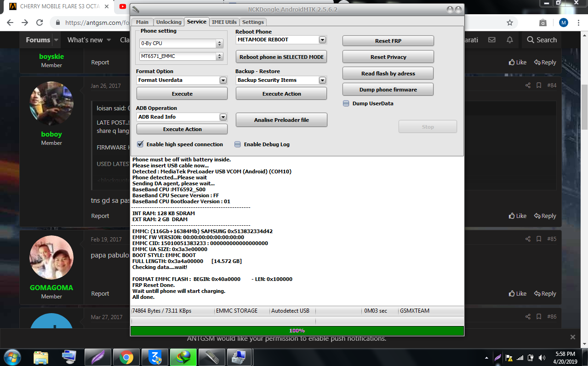588x366 pixels.
Task: Share post #84
Action: tap(528, 86)
